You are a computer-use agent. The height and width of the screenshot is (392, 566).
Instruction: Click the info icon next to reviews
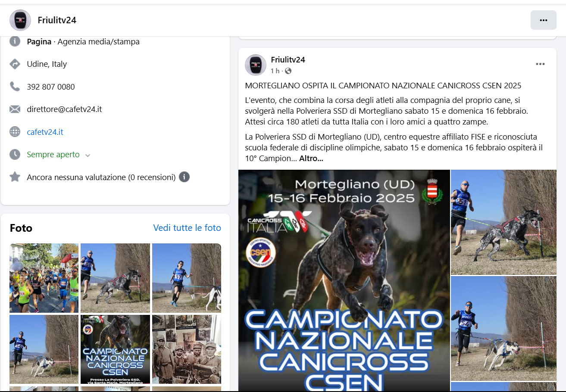click(184, 177)
